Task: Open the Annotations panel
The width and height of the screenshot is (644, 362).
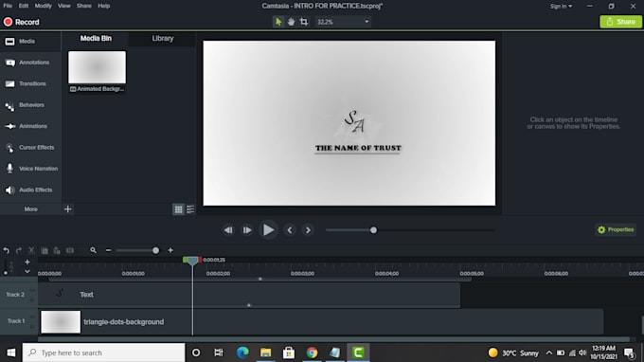Action: [30, 63]
